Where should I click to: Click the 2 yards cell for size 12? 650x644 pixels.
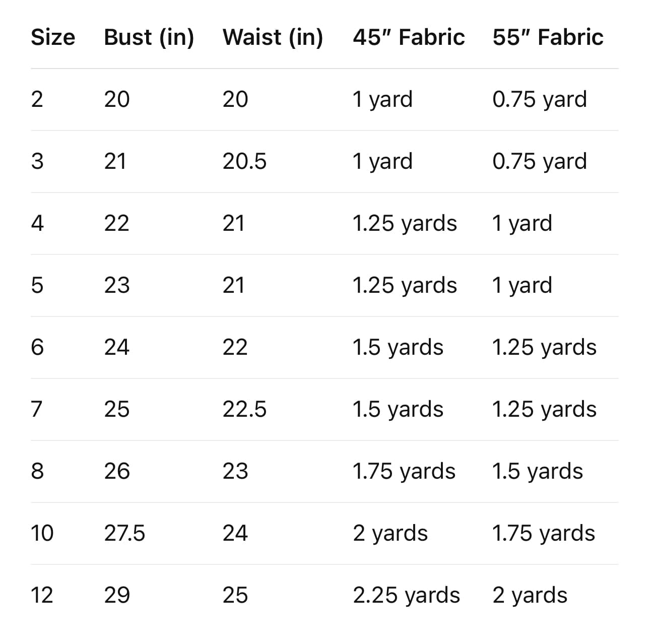tap(530, 595)
